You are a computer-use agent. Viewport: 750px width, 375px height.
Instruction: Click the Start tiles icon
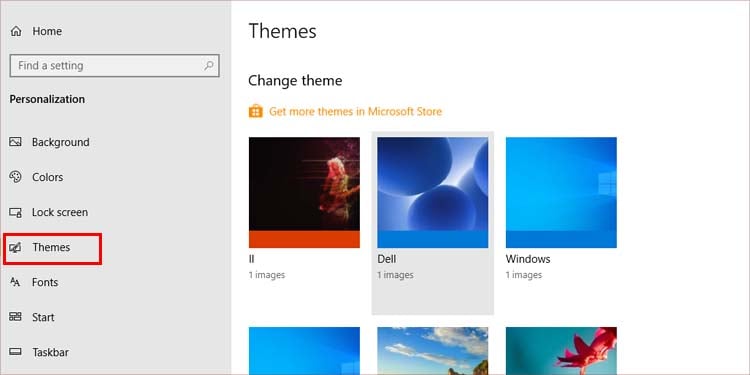pos(15,317)
